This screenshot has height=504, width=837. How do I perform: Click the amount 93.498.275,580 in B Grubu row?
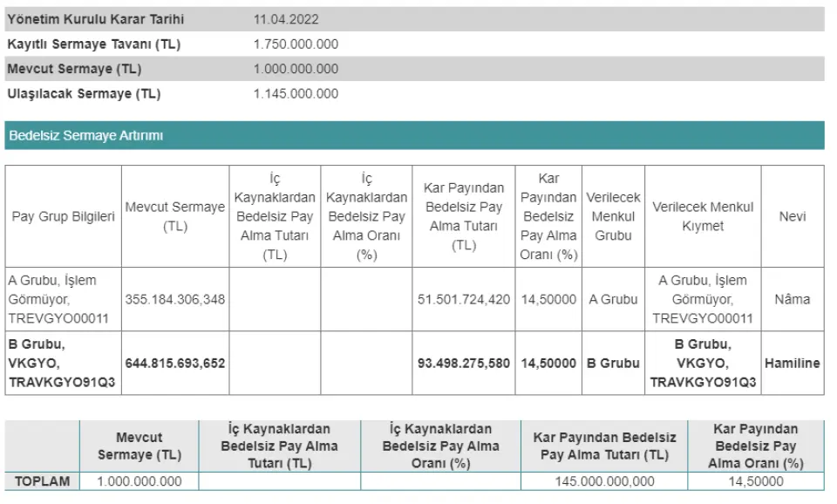click(x=464, y=363)
